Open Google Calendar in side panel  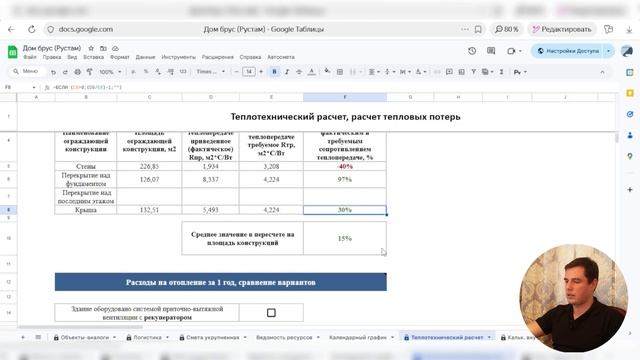coord(630,72)
